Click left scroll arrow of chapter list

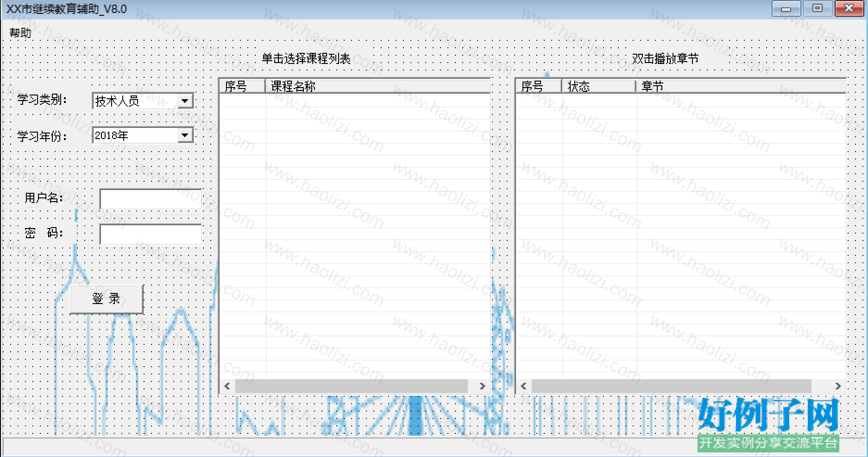click(x=523, y=386)
